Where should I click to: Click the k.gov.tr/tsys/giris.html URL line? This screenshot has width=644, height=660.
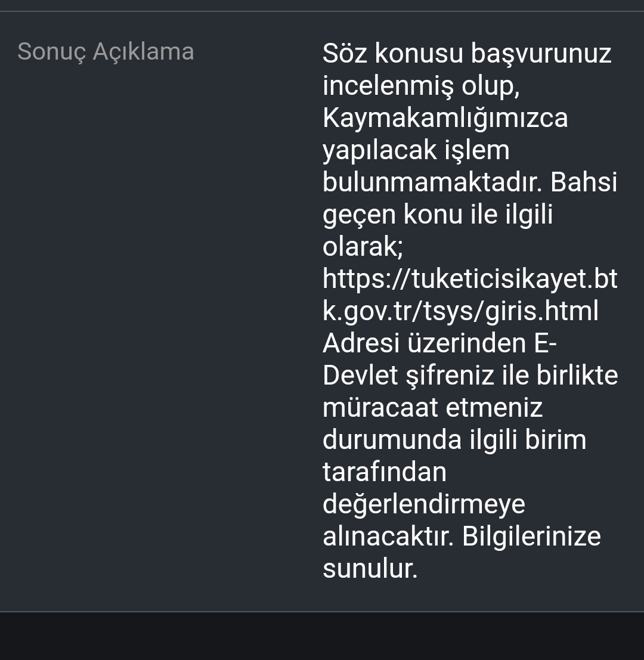point(460,311)
